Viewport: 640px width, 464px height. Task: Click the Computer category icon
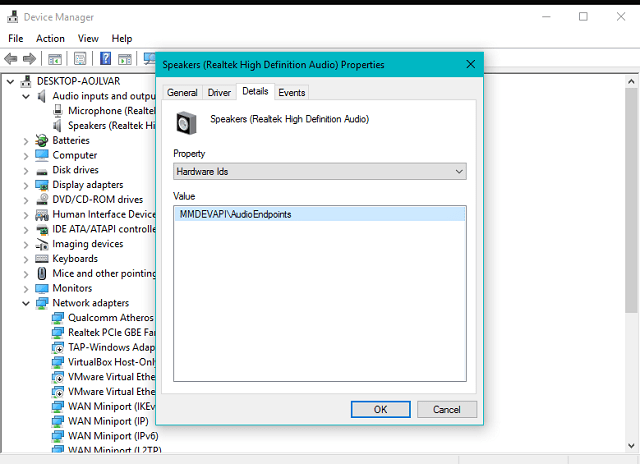42,155
